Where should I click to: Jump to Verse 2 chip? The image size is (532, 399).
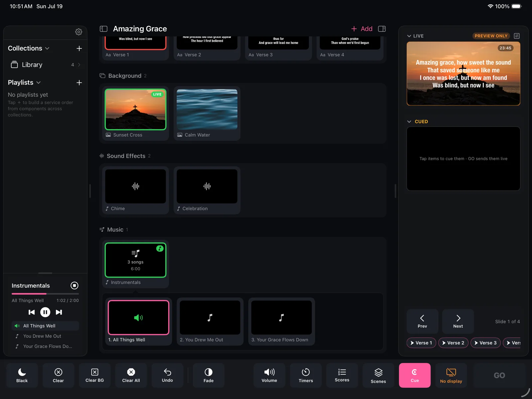tap(453, 343)
